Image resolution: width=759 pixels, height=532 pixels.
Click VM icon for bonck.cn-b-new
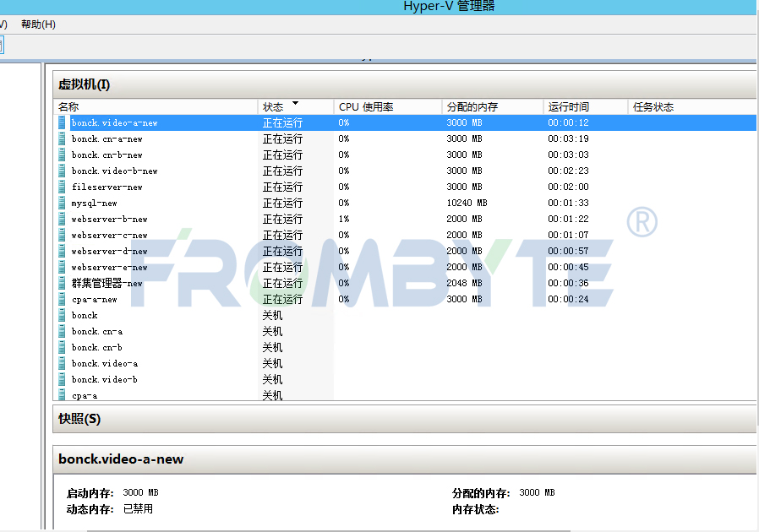62,155
